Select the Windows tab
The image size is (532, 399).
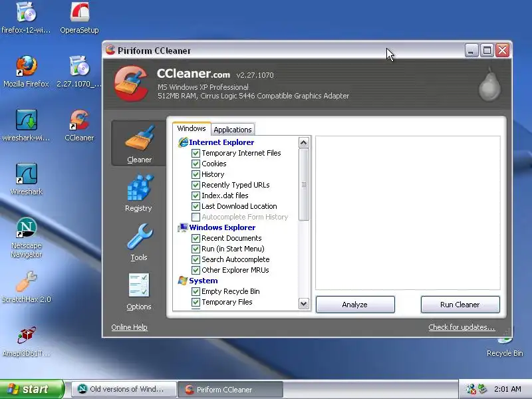point(192,128)
